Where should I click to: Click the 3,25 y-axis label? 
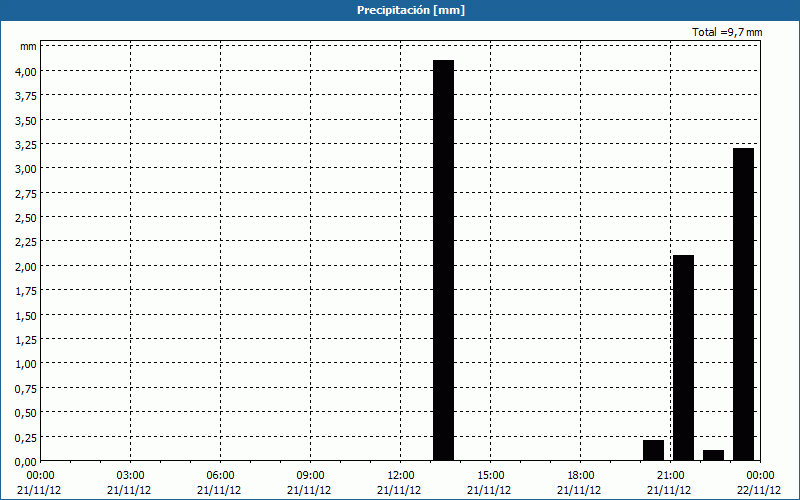point(26,145)
